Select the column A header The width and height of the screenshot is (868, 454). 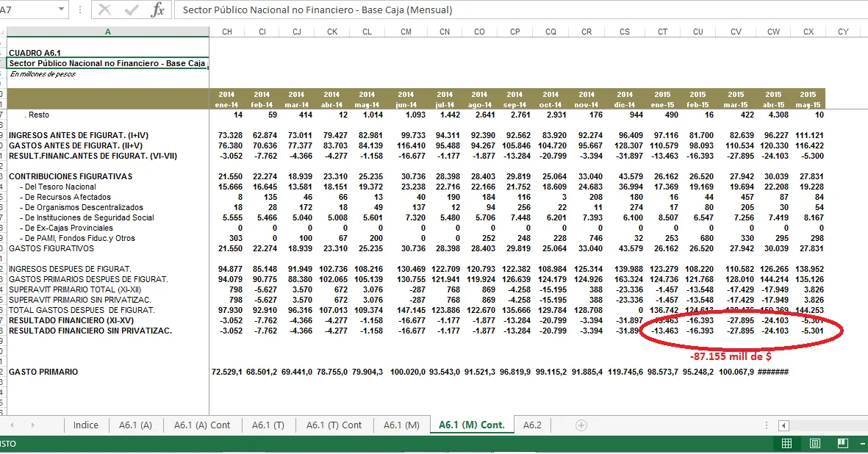[107, 32]
